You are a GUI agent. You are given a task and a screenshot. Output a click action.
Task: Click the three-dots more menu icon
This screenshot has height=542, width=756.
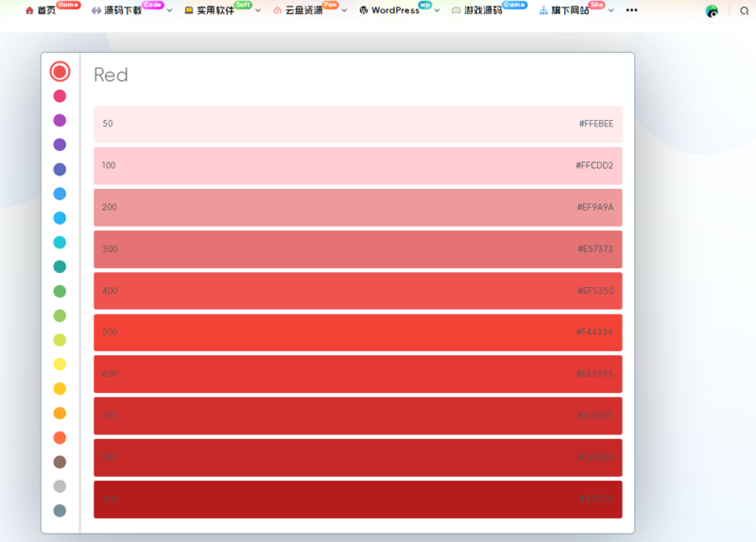[x=631, y=10]
